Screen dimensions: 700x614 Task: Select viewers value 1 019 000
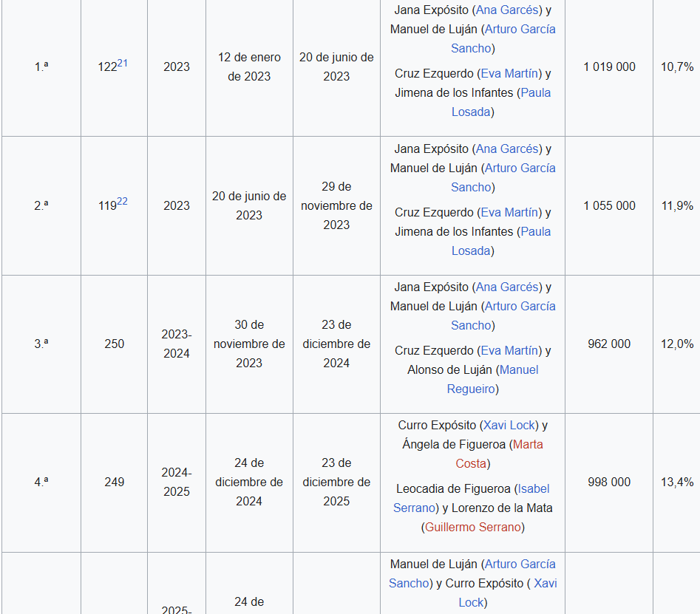[x=609, y=67]
